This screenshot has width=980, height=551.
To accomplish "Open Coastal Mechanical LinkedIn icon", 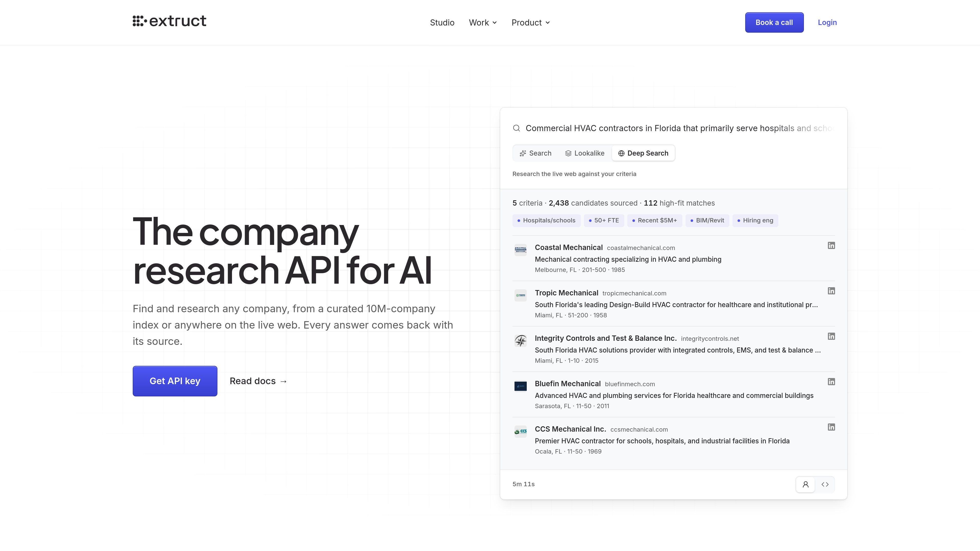I will [831, 246].
